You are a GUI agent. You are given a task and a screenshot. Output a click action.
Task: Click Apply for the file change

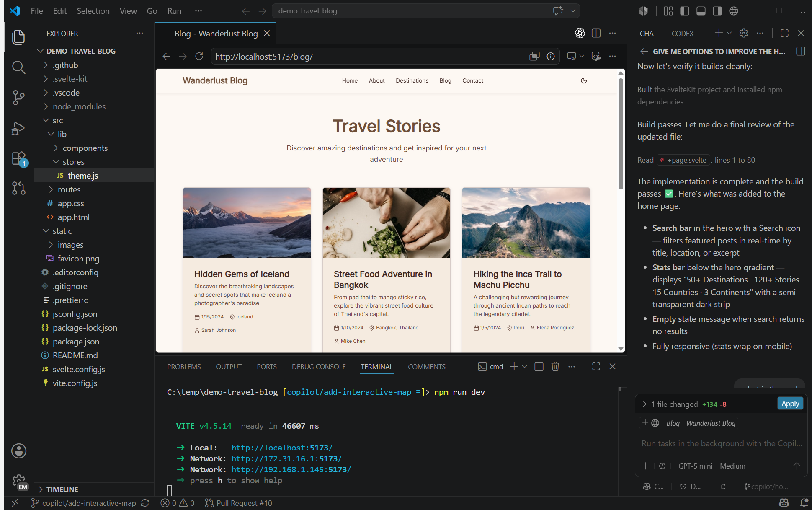tap(790, 404)
